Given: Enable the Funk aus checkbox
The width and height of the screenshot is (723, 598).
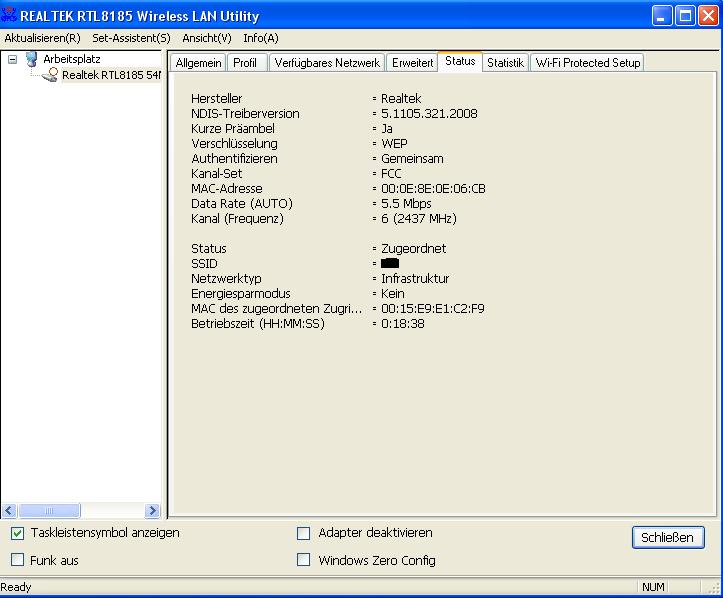Looking at the screenshot, I should [17, 560].
